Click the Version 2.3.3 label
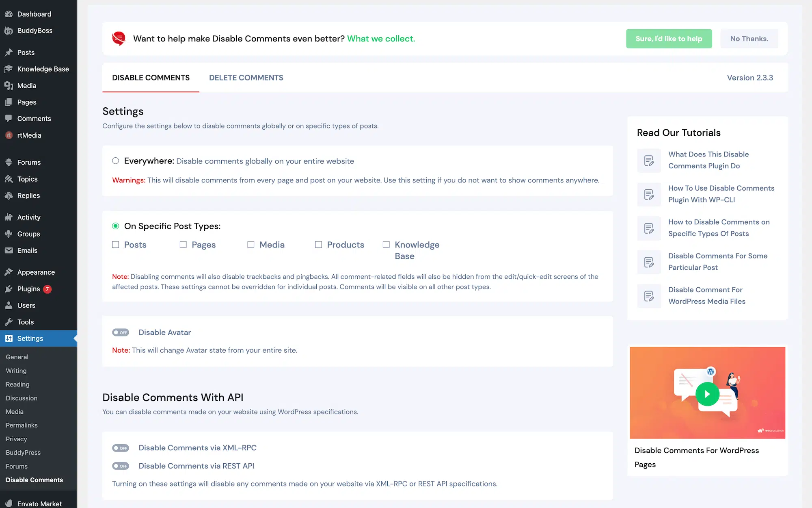The height and width of the screenshot is (508, 812). coord(750,78)
